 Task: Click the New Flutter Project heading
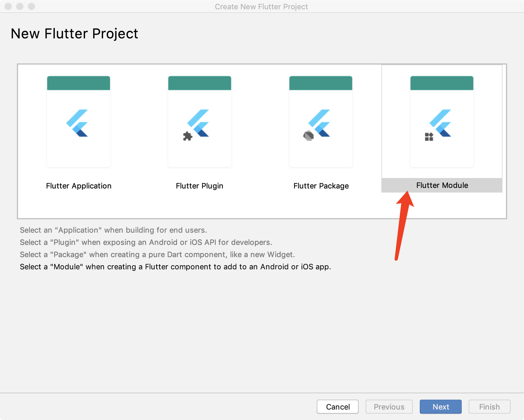pyautogui.click(x=74, y=33)
